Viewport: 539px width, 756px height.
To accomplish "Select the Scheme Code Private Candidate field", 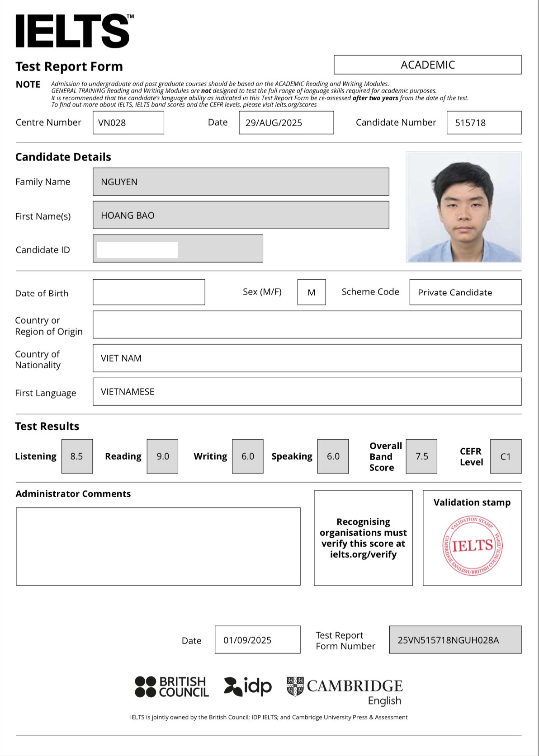I will click(x=465, y=292).
